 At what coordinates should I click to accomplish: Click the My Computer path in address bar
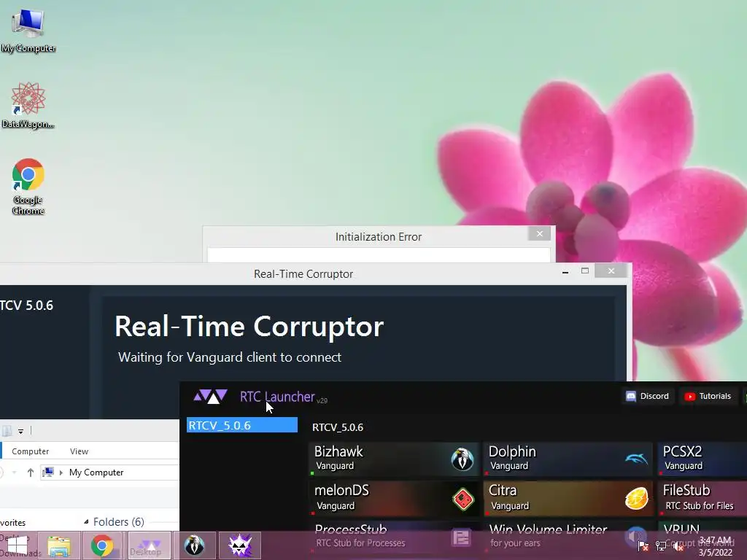point(96,472)
